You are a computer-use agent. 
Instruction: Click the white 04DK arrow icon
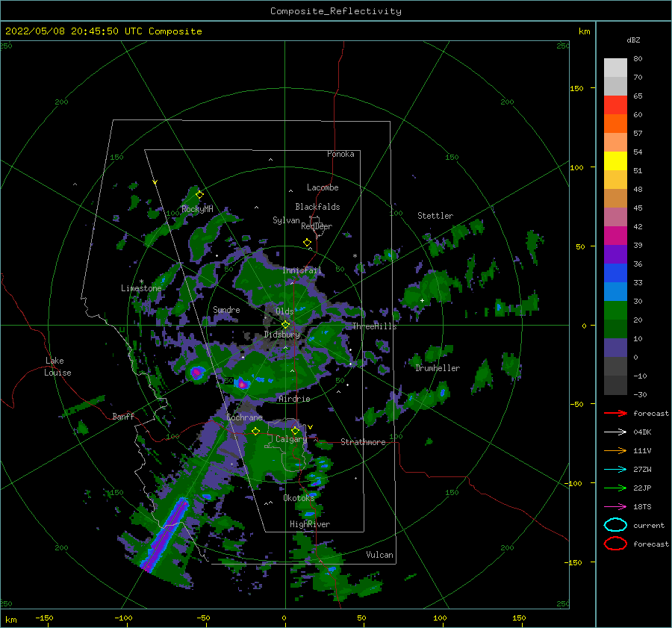click(x=615, y=432)
